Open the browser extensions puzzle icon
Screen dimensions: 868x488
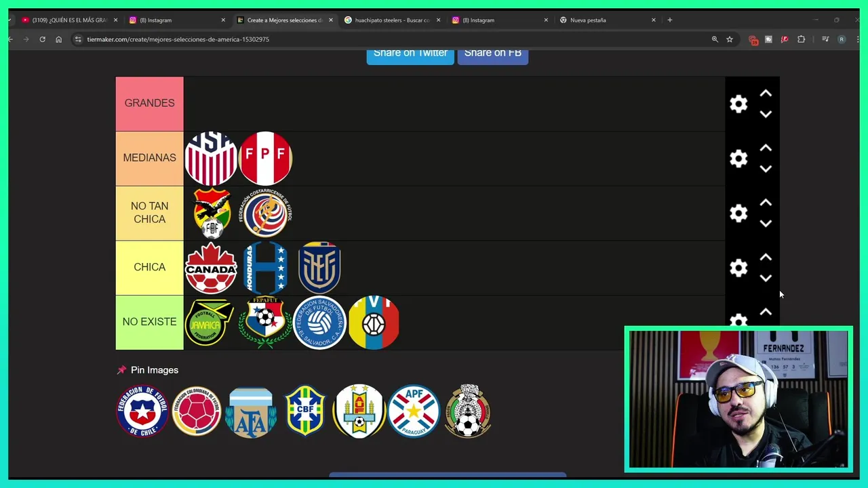click(x=801, y=39)
